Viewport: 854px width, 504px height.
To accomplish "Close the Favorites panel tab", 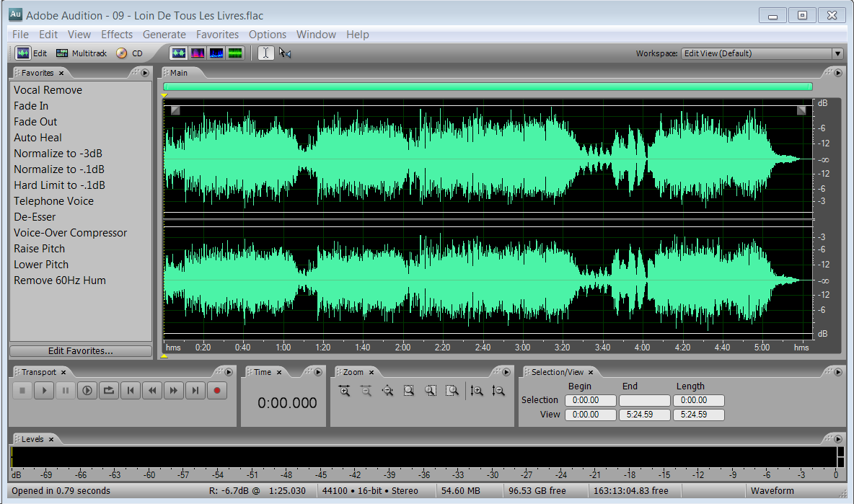I will (x=61, y=73).
